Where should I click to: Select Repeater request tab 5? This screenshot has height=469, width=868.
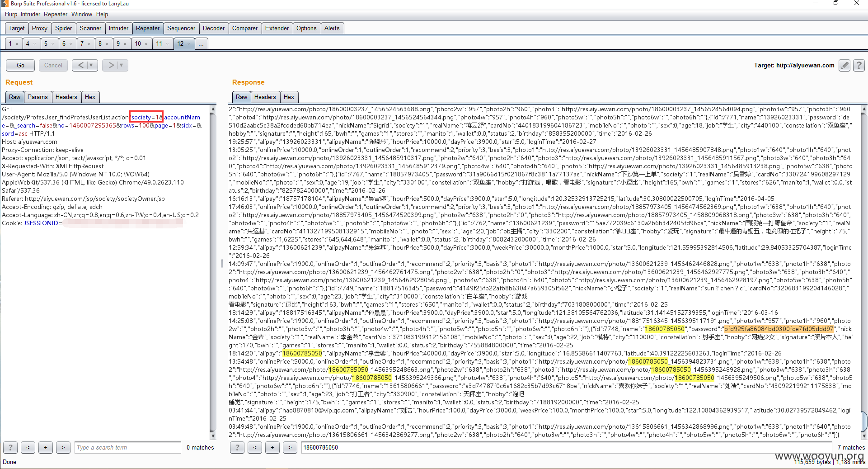tap(46, 44)
